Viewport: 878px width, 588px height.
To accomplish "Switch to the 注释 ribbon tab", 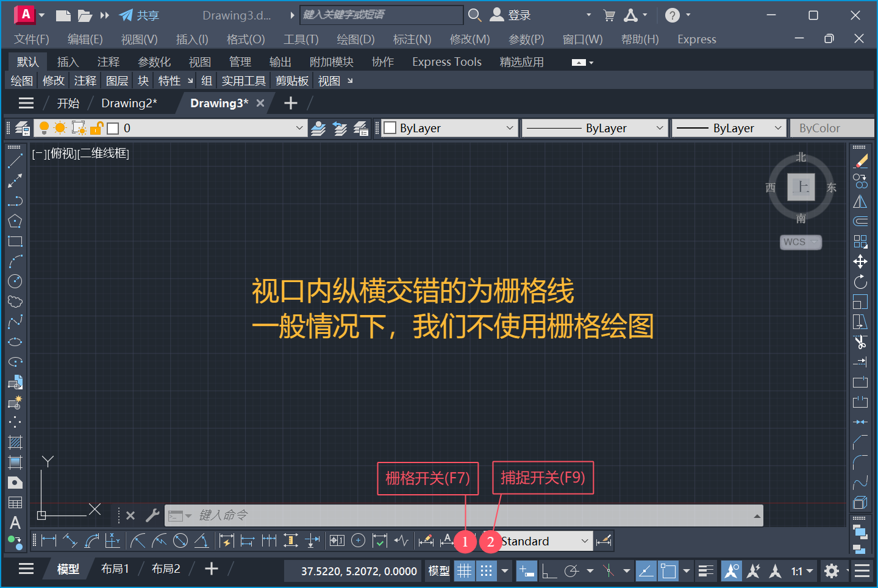I will [109, 62].
